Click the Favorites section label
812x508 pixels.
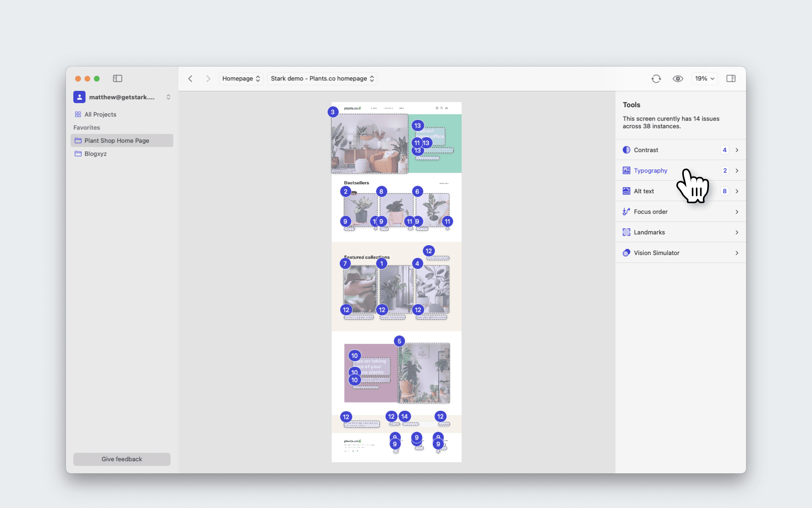(x=87, y=127)
